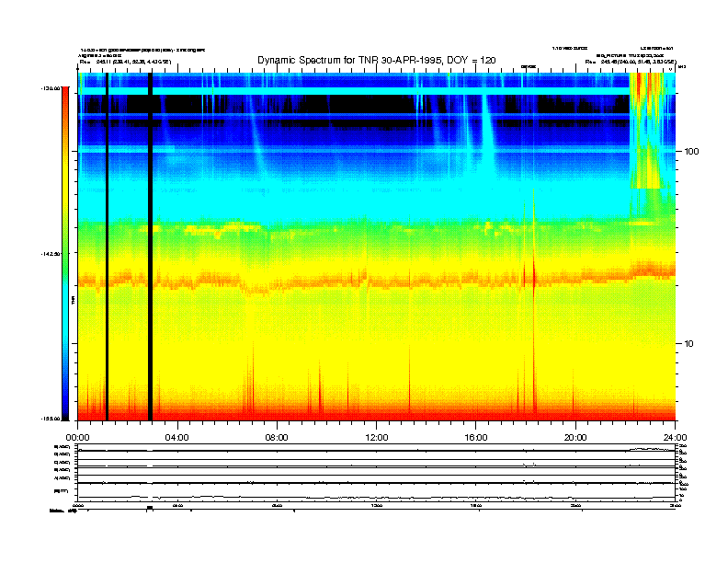Click the narrower black data-gap stripe
This screenshot has width=728, height=563.
point(107,247)
